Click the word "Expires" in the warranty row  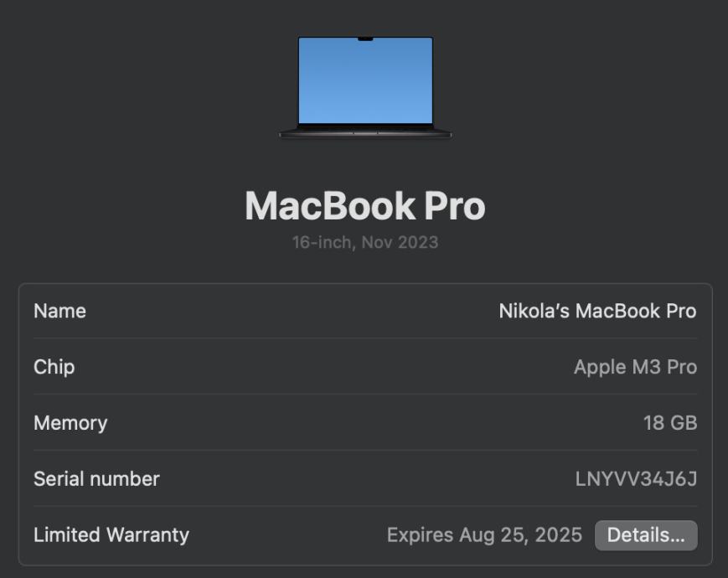(x=420, y=535)
